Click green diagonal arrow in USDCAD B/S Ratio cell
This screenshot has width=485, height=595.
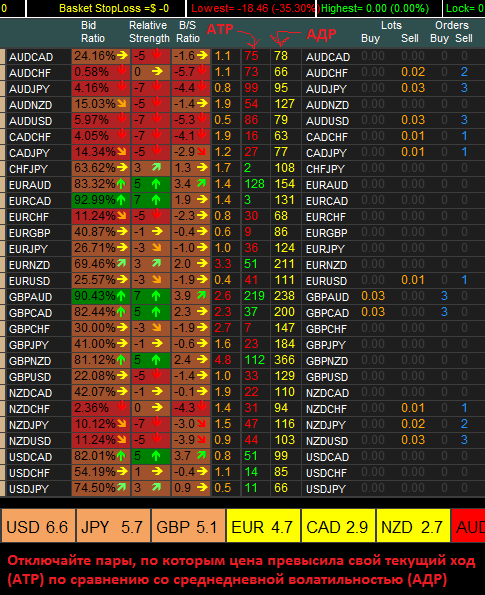click(202, 455)
